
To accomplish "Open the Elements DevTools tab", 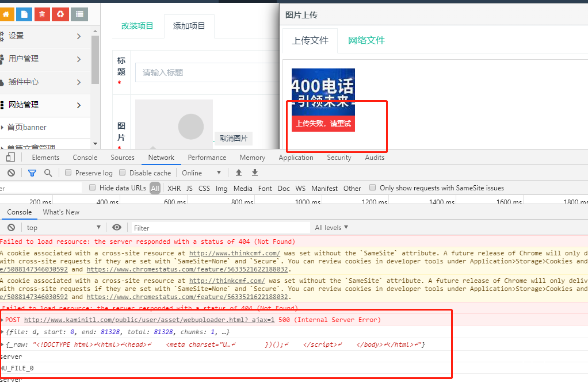I will 46,158.
